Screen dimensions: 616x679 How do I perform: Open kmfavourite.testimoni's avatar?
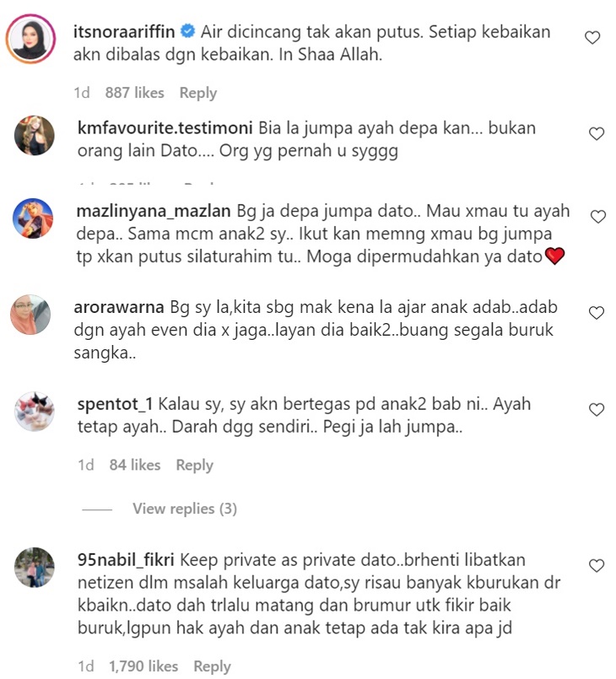(x=35, y=135)
